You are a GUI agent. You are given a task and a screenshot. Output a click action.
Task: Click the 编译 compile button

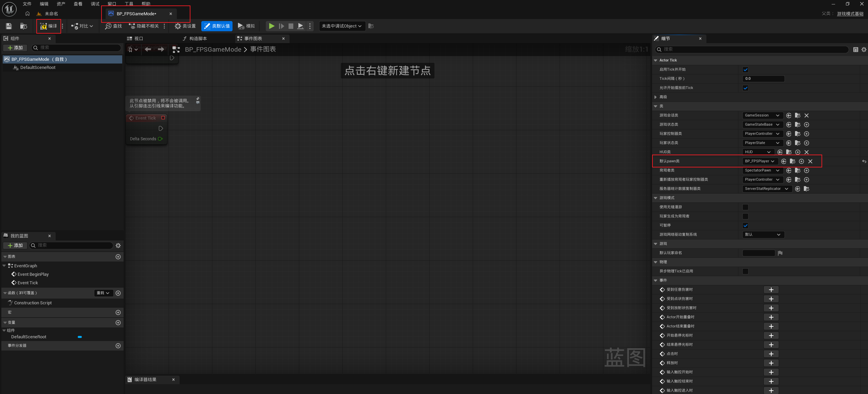[x=49, y=26]
